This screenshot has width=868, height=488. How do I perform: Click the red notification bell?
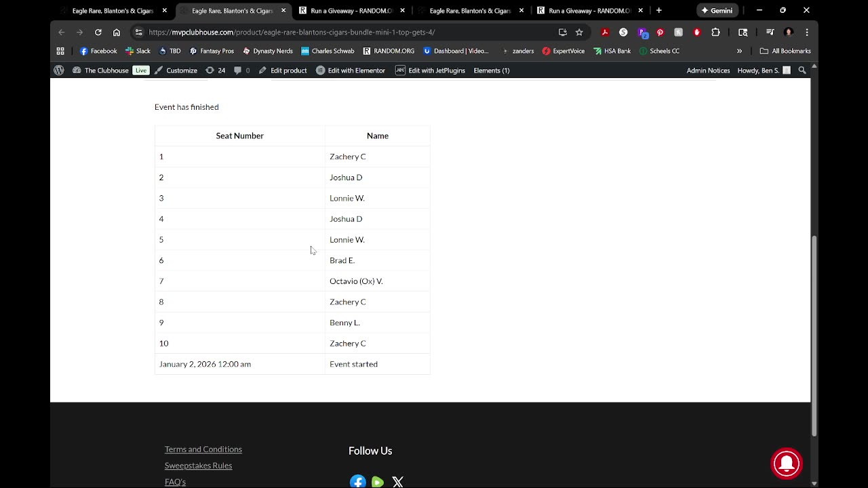(787, 464)
